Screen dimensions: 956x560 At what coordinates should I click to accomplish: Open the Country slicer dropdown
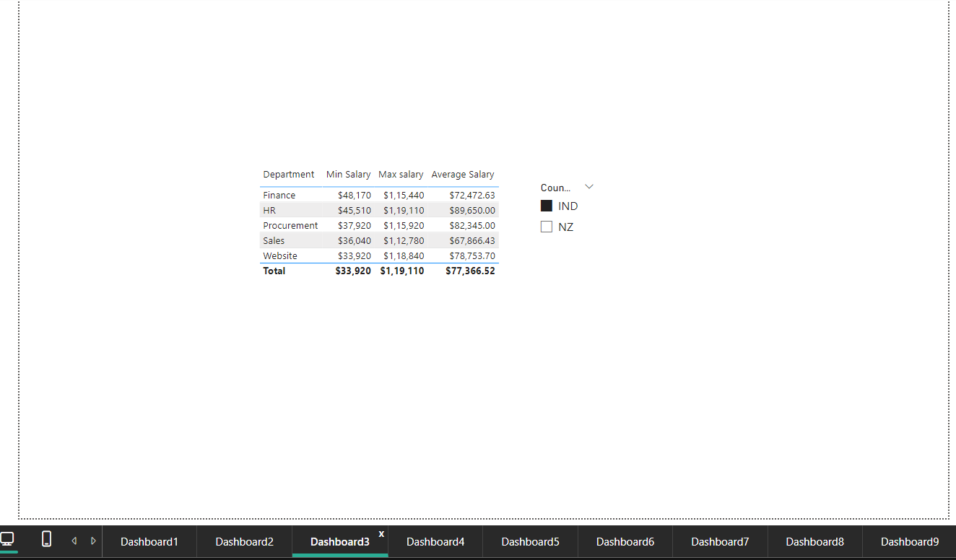click(x=588, y=186)
